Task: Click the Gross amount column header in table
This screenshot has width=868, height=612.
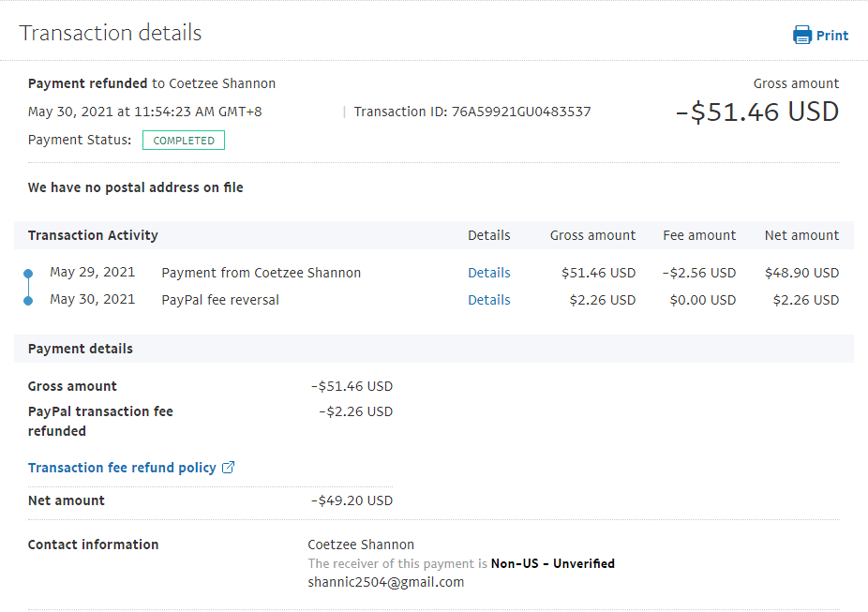Action: tap(592, 235)
